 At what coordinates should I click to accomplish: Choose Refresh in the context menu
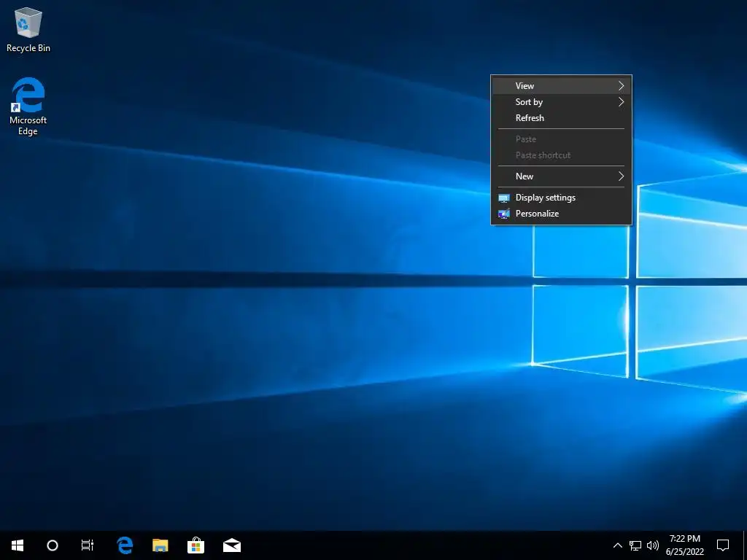pos(561,118)
